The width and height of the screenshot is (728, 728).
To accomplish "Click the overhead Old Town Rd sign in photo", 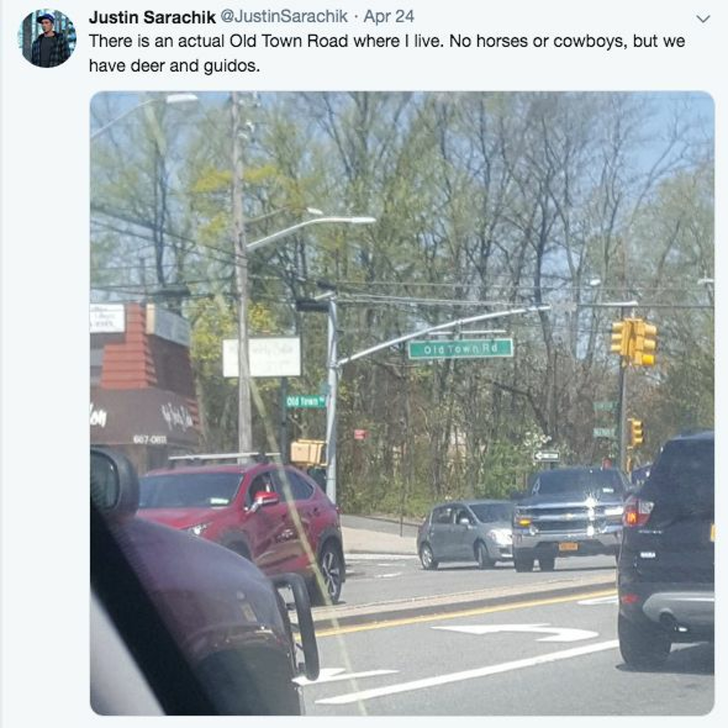I will [x=461, y=349].
